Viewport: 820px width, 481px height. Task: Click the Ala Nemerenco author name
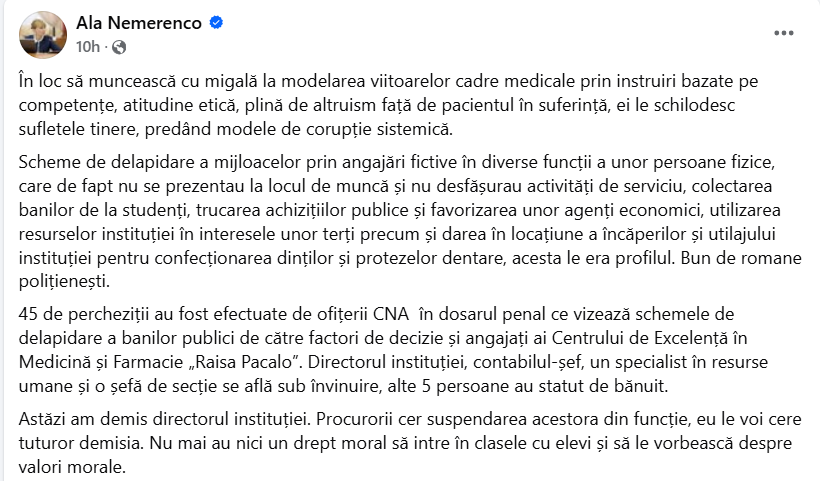[137, 23]
